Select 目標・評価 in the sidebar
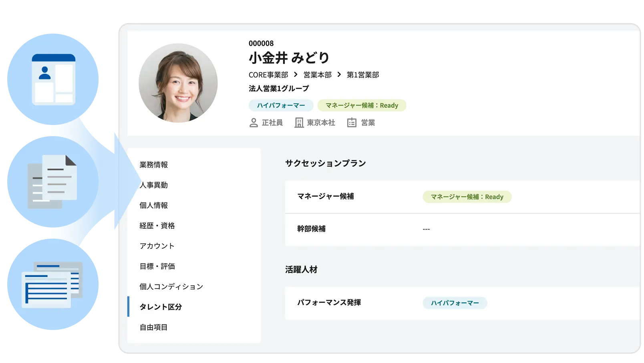This screenshot has width=644, height=363. pyautogui.click(x=158, y=266)
